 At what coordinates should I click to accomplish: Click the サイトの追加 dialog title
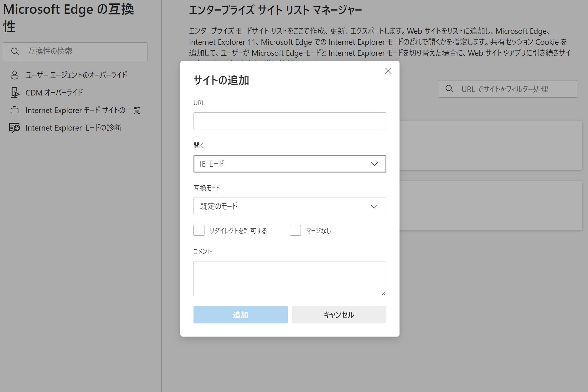tap(221, 80)
